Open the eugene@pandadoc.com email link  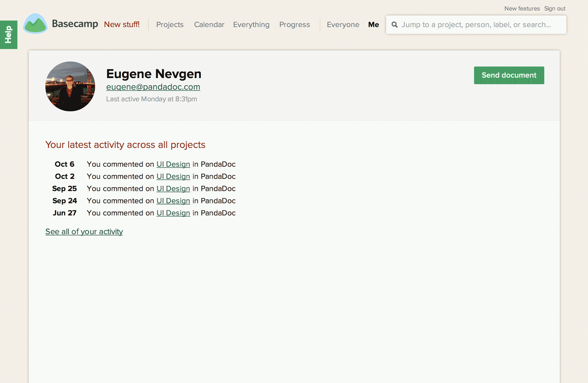click(153, 87)
